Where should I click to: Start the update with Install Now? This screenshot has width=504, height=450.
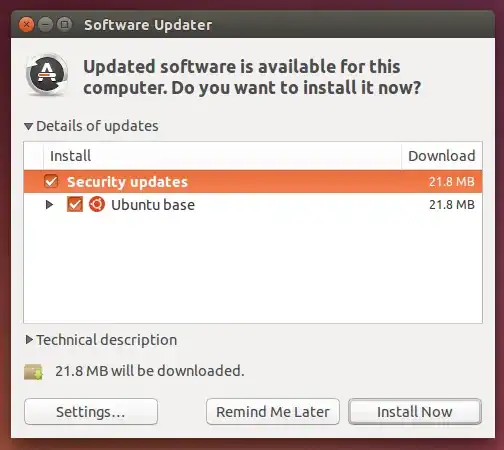pos(415,412)
